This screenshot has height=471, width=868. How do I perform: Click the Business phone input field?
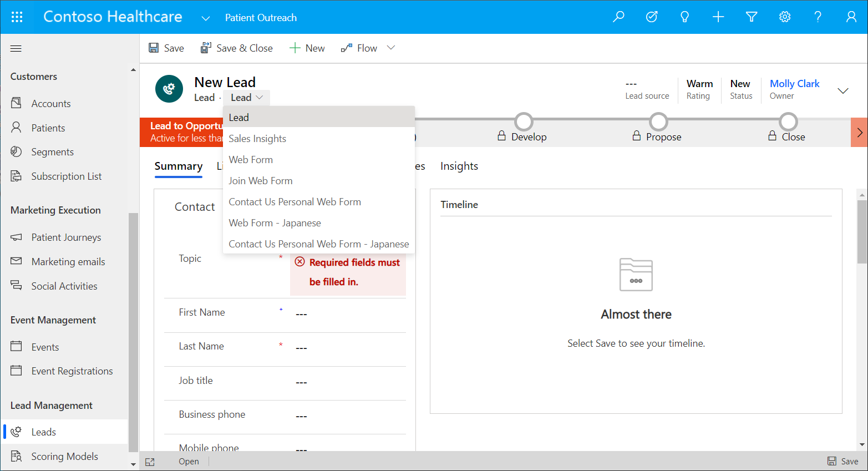[348, 416]
